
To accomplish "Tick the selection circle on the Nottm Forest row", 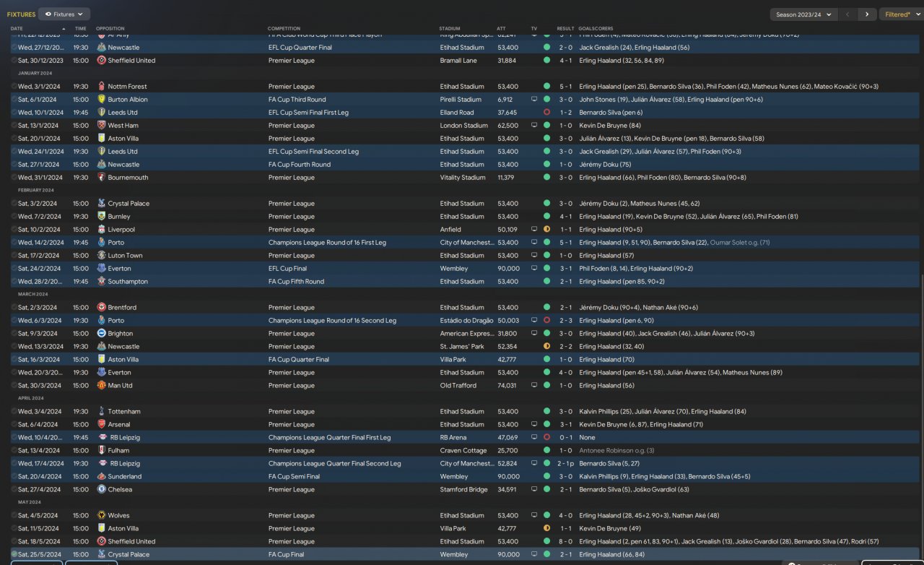I will [14, 87].
